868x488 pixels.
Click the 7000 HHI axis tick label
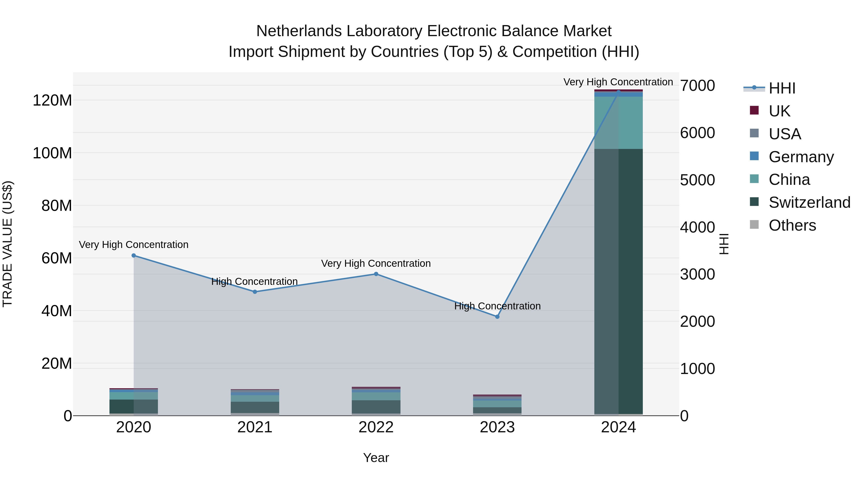click(697, 86)
